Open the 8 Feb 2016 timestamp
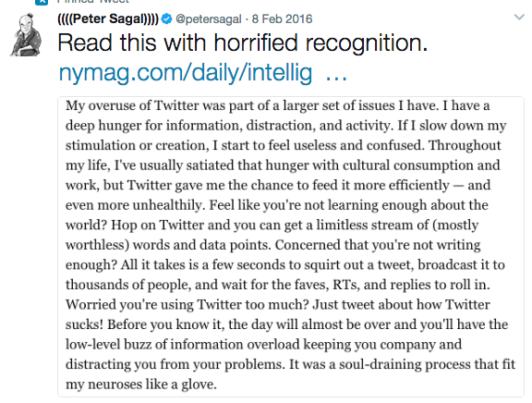This screenshot has width=532, height=403. [x=282, y=19]
